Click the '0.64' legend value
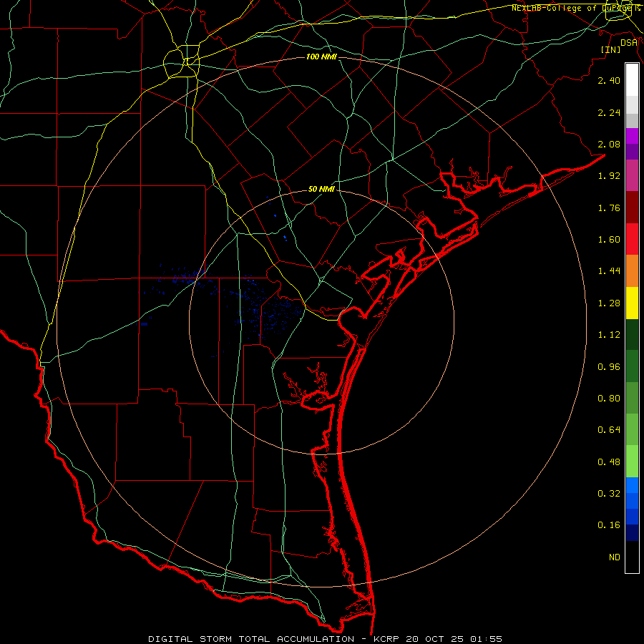 [609, 430]
